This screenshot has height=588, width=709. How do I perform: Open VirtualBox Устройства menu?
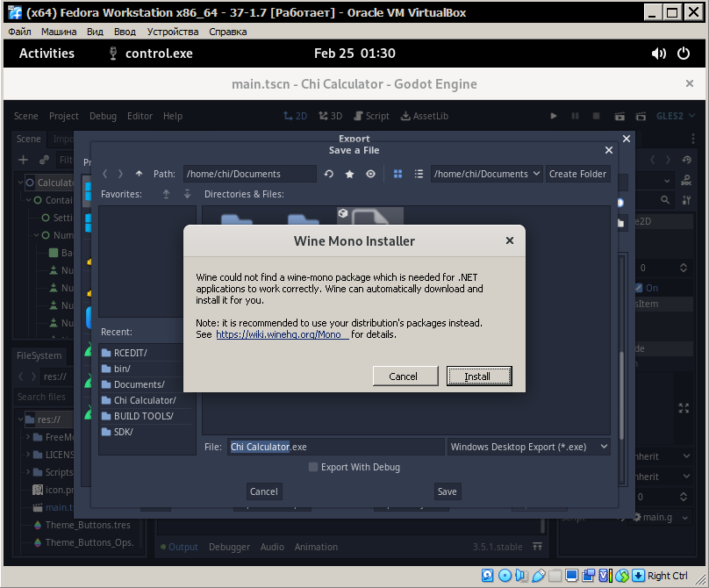pyautogui.click(x=173, y=32)
